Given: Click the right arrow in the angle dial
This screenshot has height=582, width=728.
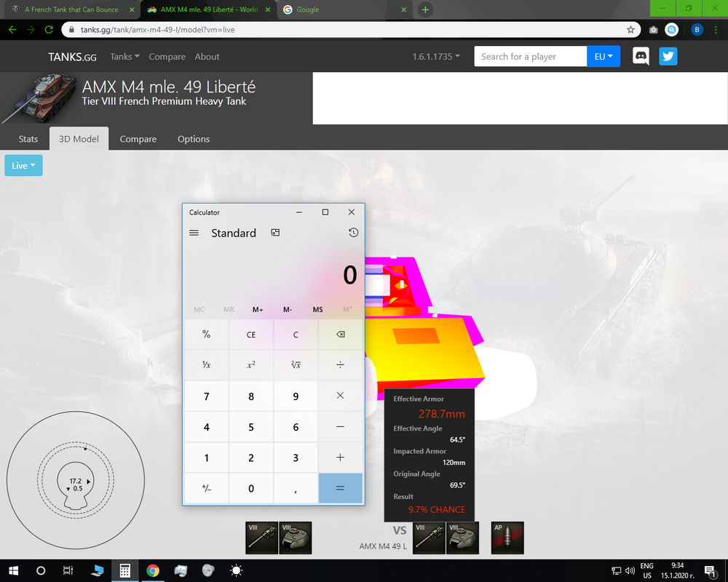Looking at the screenshot, I should [89, 482].
